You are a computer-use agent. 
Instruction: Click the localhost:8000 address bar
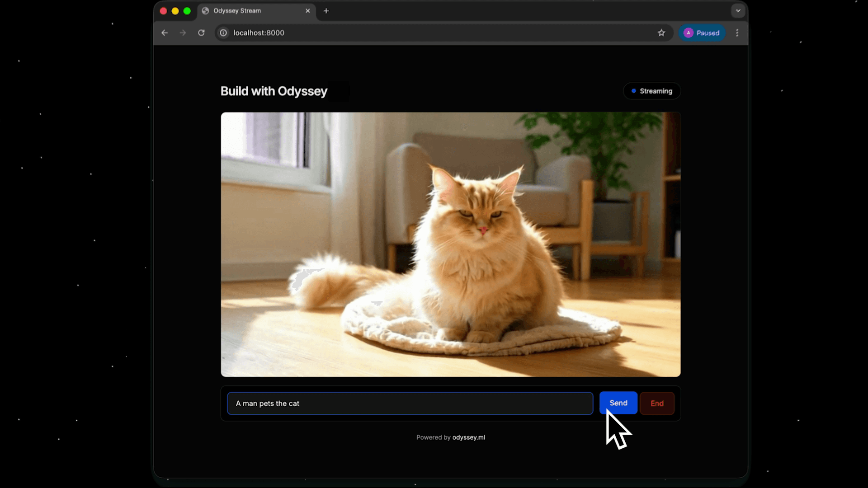[407, 33]
